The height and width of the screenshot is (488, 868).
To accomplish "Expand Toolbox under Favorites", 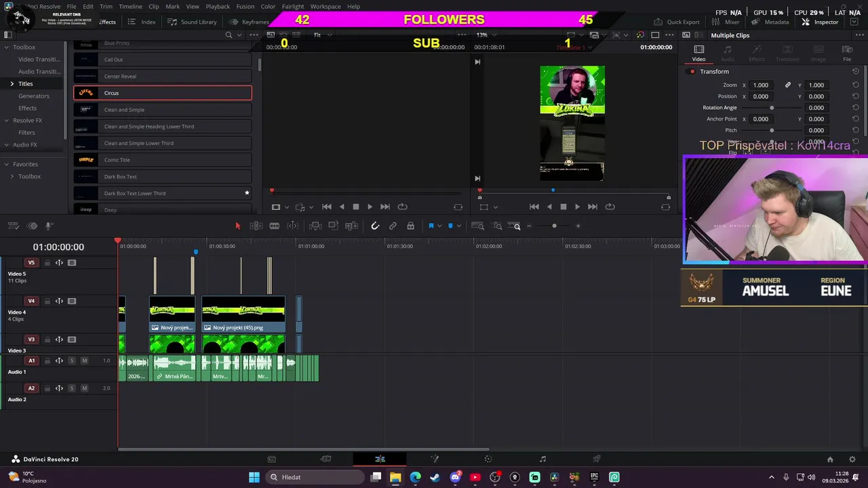I will click(12, 176).
